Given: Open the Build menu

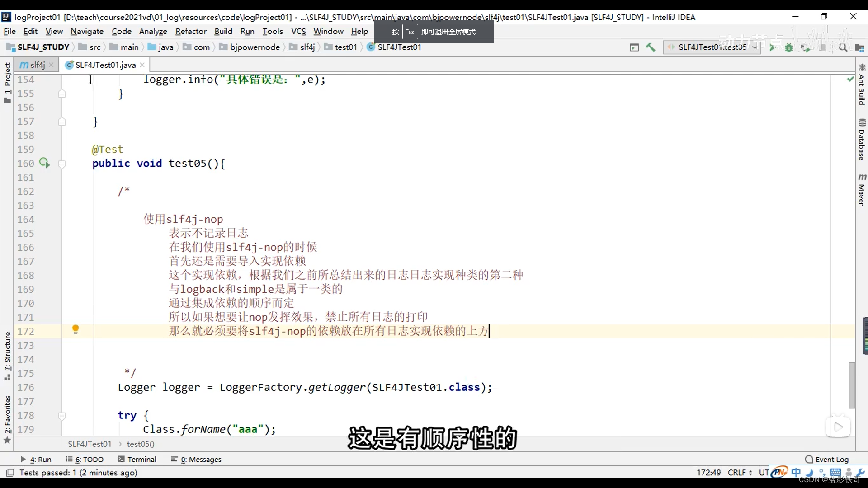Looking at the screenshot, I should (223, 31).
